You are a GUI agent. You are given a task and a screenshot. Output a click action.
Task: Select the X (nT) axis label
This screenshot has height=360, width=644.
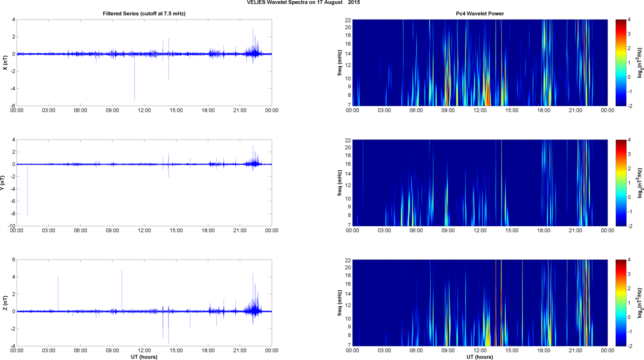coord(5,63)
